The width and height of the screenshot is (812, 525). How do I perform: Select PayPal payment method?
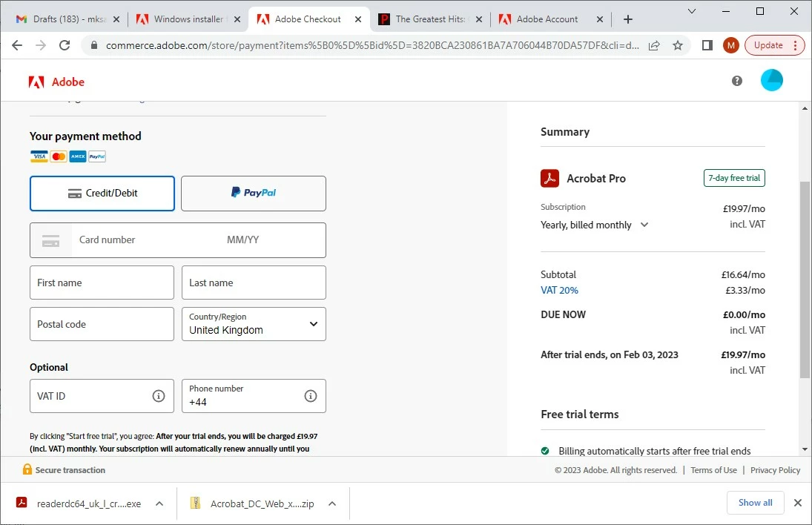point(253,193)
